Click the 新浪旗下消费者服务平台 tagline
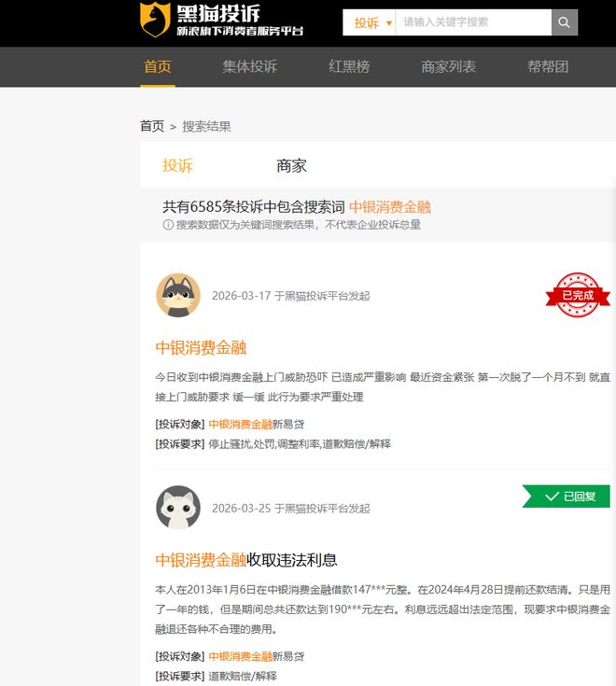This screenshot has height=686, width=616. [x=240, y=31]
